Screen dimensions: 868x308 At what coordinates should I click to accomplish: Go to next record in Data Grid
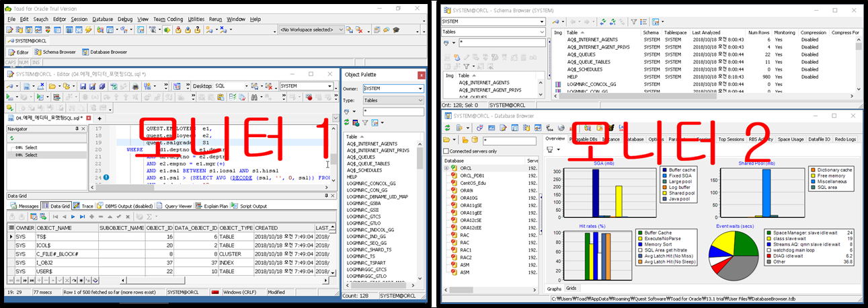(73, 217)
